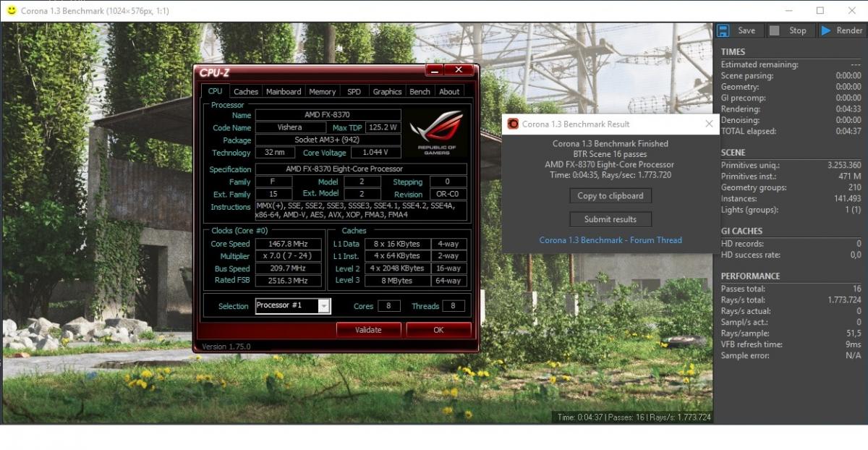Click the 209.7 MHz Bus Speed value
The width and height of the screenshot is (868, 450).
coord(289,268)
